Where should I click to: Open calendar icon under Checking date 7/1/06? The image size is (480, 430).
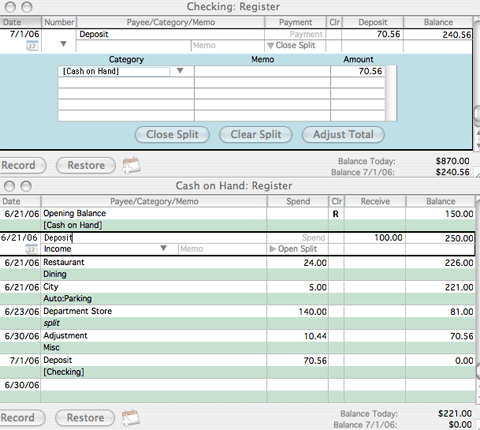coord(32,46)
